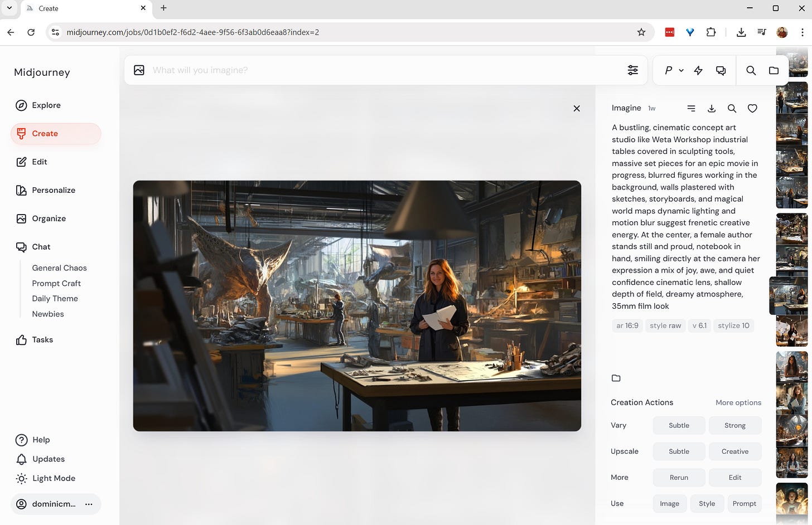Open the job options hamburger menu
Screen dimensions: 812x525
click(x=692, y=109)
